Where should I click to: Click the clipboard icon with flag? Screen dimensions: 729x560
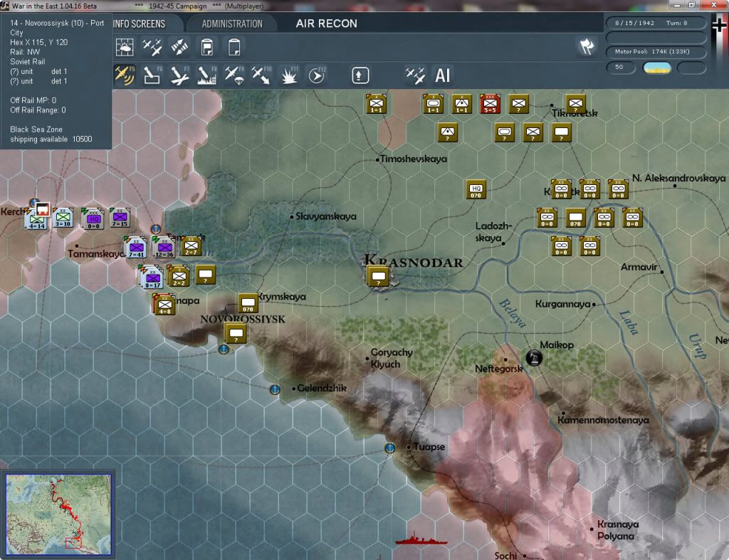click(x=207, y=47)
